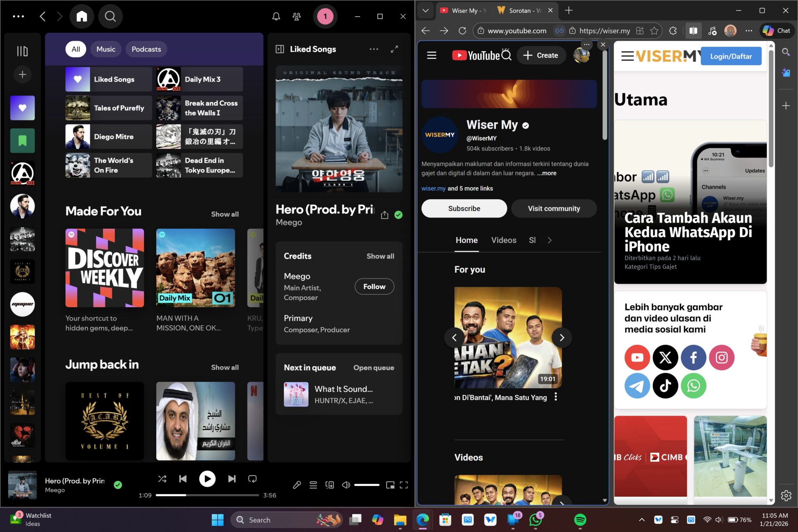The image size is (798, 532).
Task: Click the song progress bar in Spotify
Action: tap(207, 495)
